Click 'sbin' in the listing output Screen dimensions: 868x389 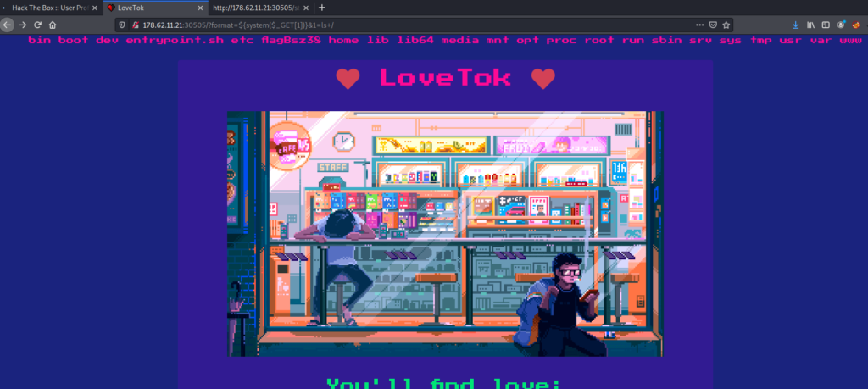666,41
